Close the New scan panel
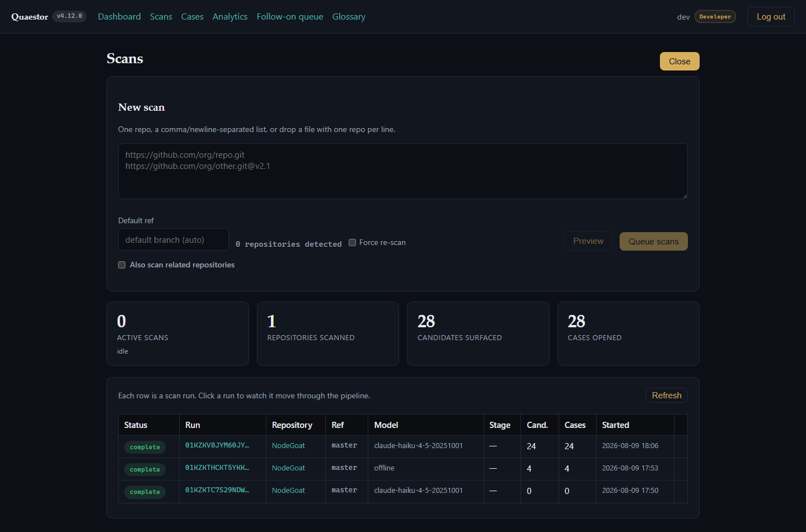 [680, 62]
